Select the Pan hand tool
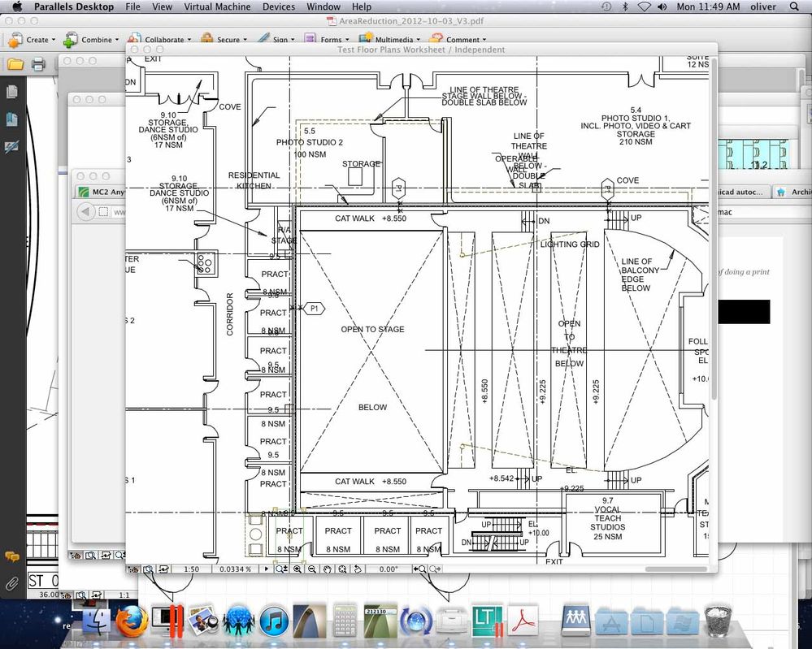 pyautogui.click(x=328, y=569)
